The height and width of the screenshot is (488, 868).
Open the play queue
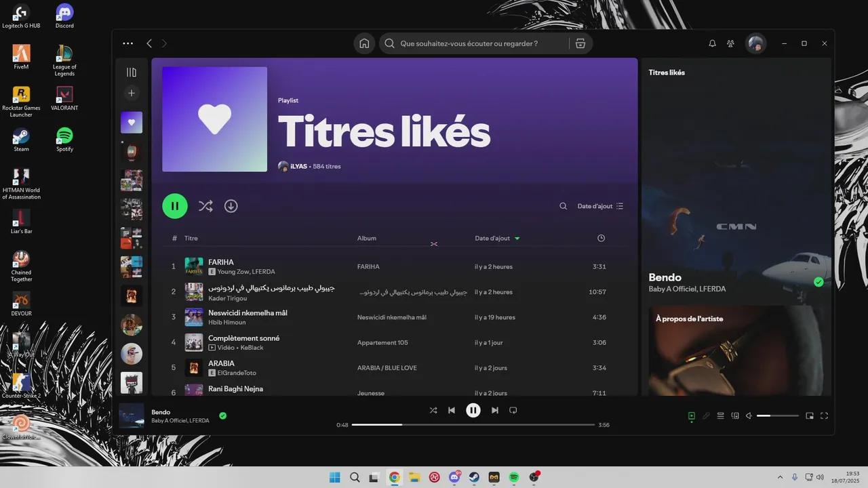coord(721,415)
